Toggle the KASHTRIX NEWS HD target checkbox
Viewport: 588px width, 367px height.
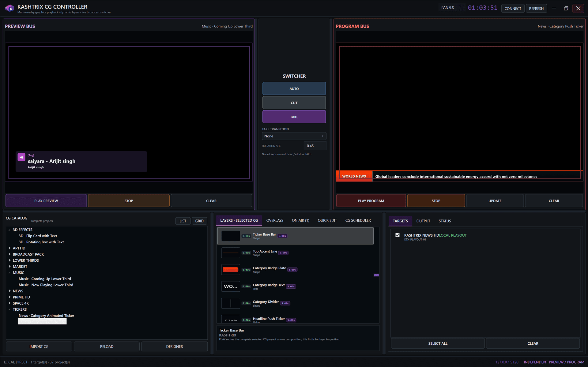coord(398,235)
